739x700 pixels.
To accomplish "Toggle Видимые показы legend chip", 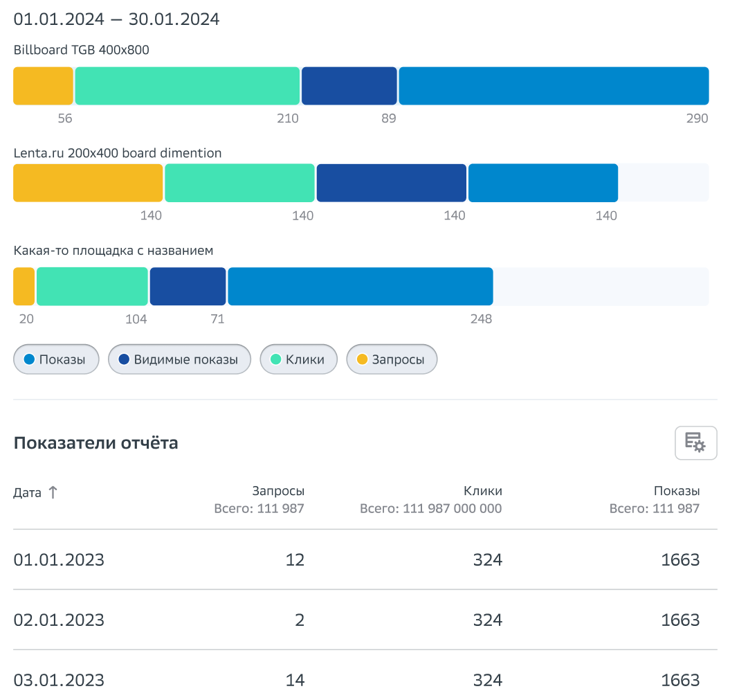I will point(179,359).
